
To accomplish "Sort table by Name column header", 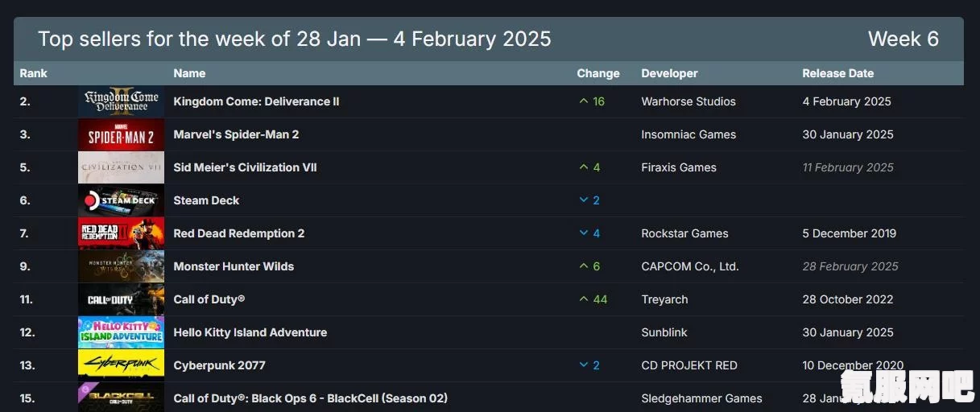I will pos(189,73).
